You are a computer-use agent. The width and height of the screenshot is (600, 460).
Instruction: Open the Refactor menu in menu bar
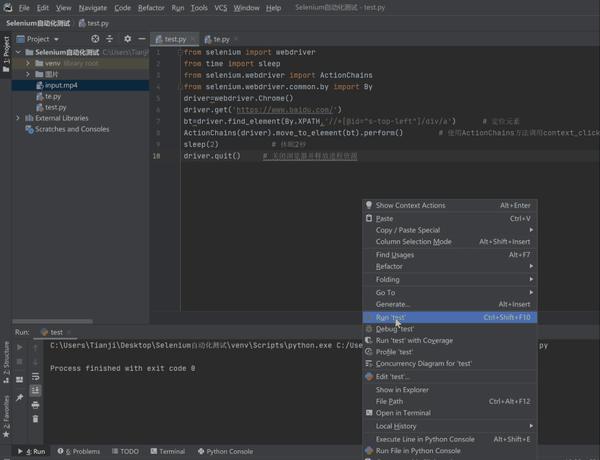pyautogui.click(x=151, y=7)
